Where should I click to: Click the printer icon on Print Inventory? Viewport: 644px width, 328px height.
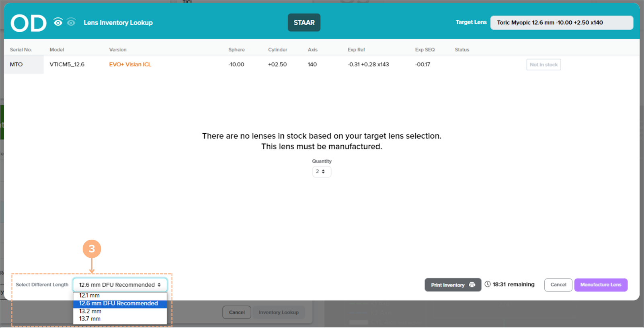coord(472,285)
